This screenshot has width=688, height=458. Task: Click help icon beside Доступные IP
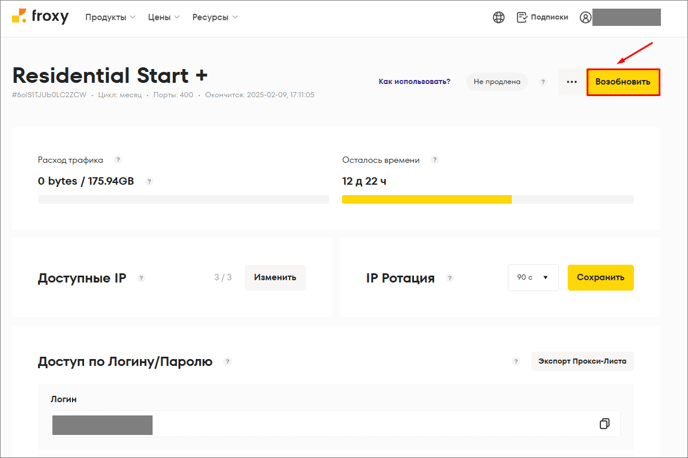coord(141,278)
